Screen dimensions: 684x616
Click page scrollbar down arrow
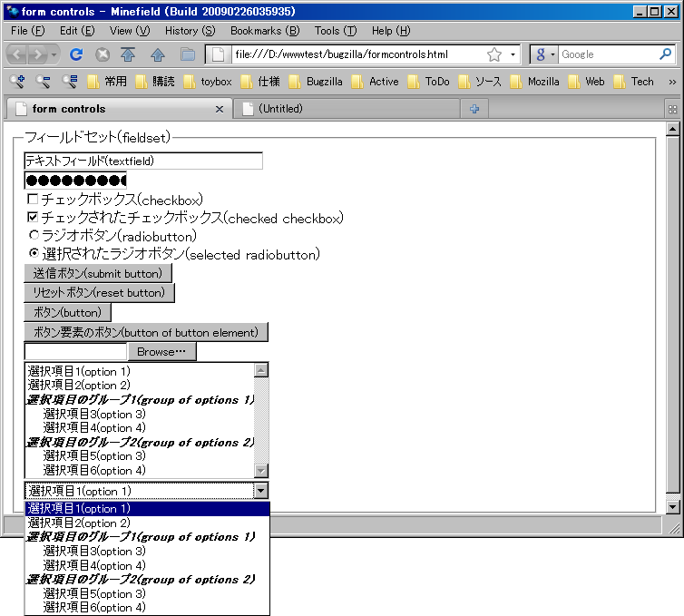672,507
